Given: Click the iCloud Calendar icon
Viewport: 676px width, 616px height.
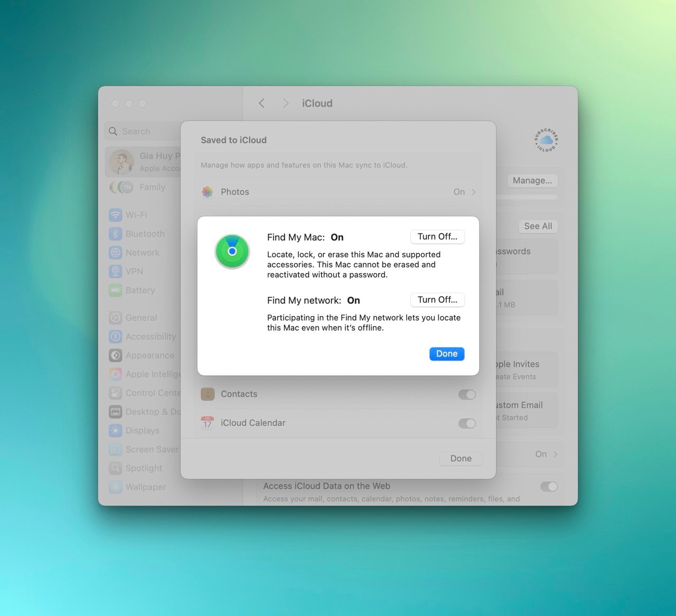Looking at the screenshot, I should 208,423.
